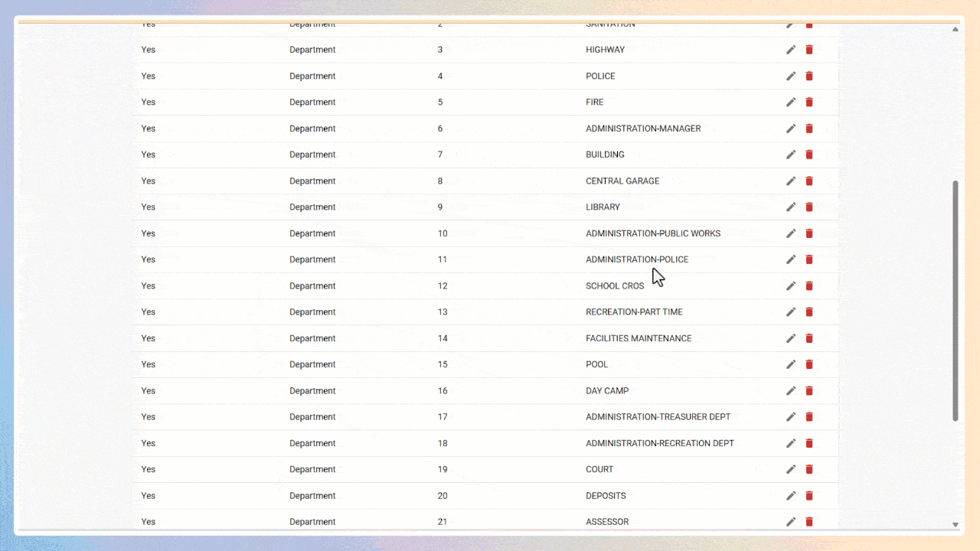The height and width of the screenshot is (551, 980).
Task: Delete the COURT department entry
Action: (x=809, y=469)
